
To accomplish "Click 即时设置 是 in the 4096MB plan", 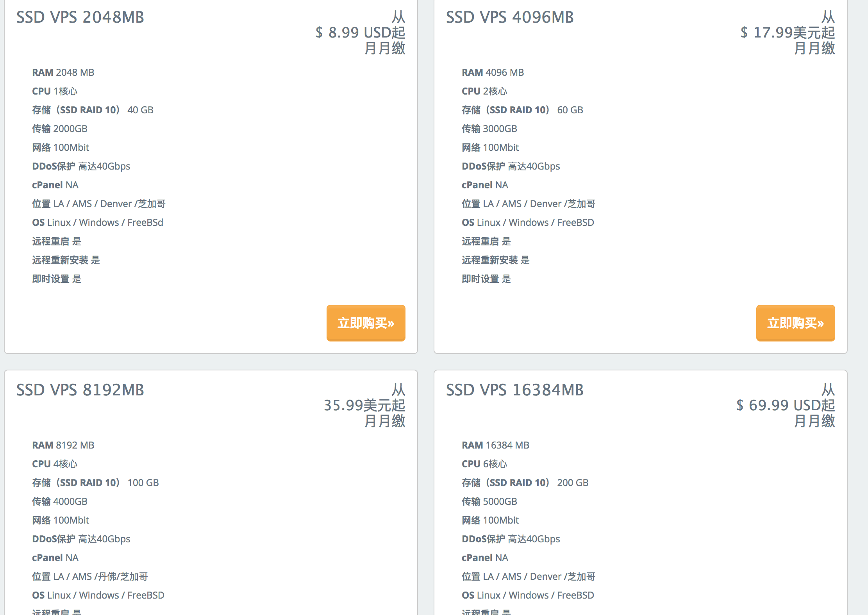I will 486,279.
